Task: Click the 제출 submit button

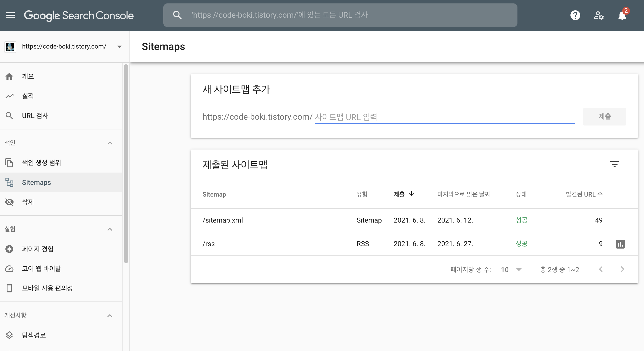Action: coord(604,116)
